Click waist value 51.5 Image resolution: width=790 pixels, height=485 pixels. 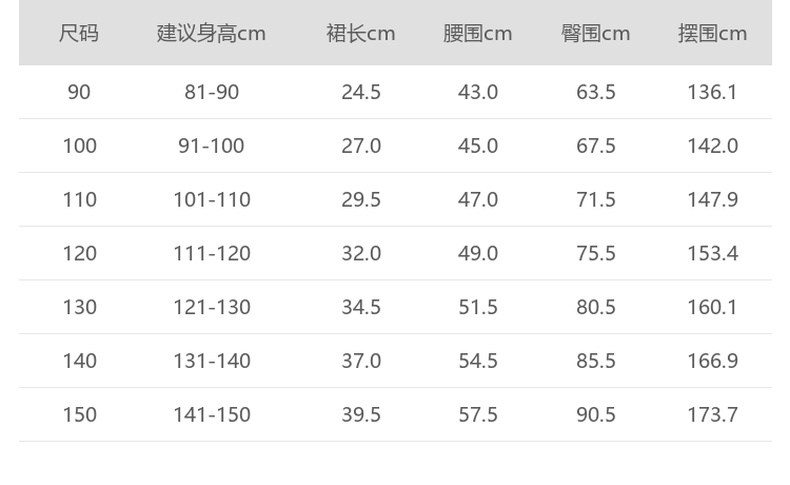coord(478,307)
